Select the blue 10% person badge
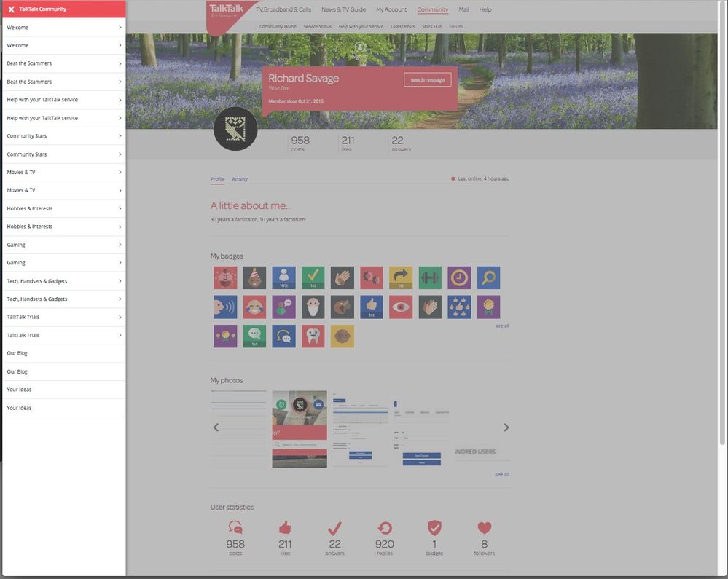Viewport: 728px width, 579px height. pos(283,277)
